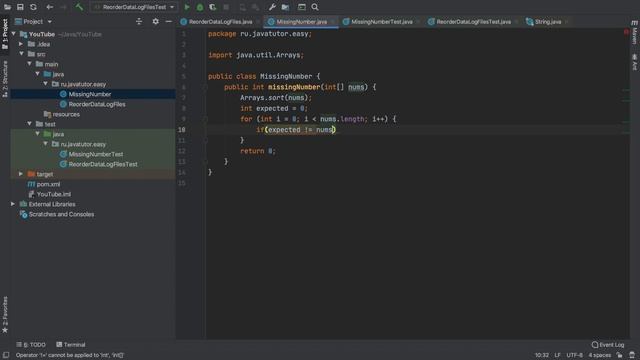Expand the .idea folder
This screenshot has height=360, width=640.
[21, 44]
